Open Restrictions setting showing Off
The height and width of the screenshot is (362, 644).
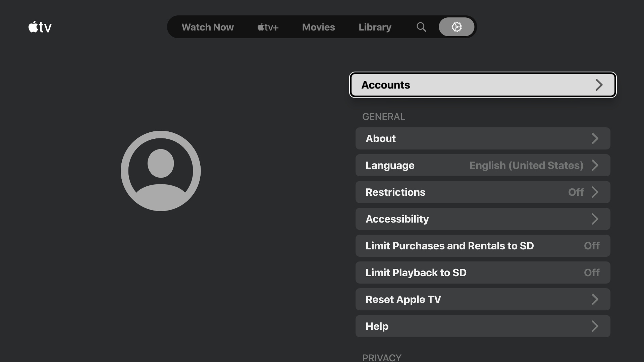(483, 192)
